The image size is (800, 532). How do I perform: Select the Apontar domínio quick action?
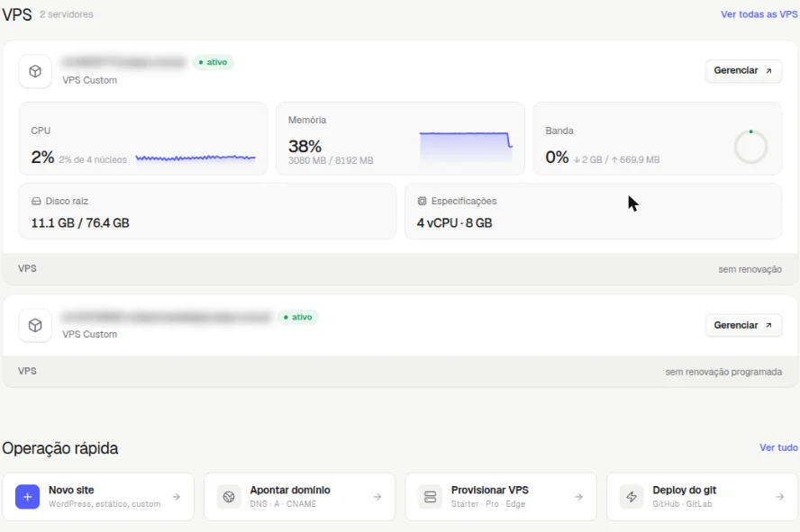(299, 497)
